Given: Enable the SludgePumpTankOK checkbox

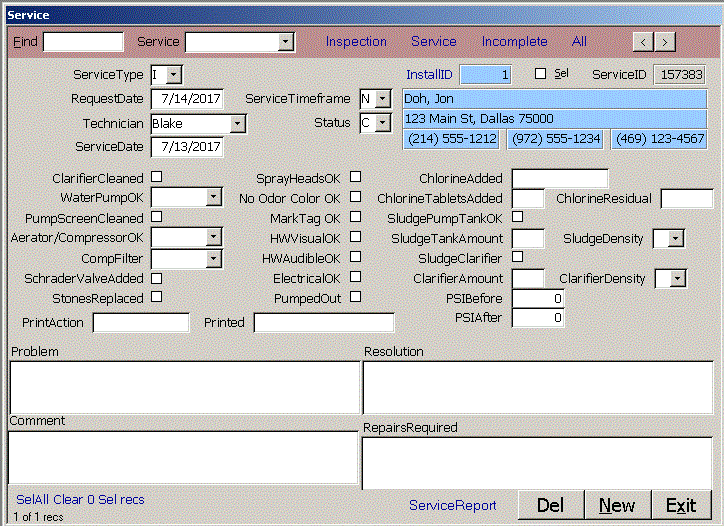Looking at the screenshot, I should 517,217.
